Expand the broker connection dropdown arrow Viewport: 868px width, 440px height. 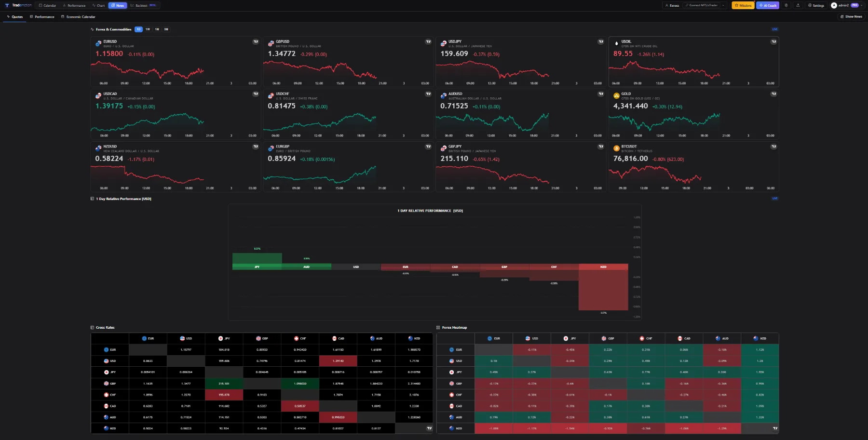pyautogui.click(x=723, y=5)
